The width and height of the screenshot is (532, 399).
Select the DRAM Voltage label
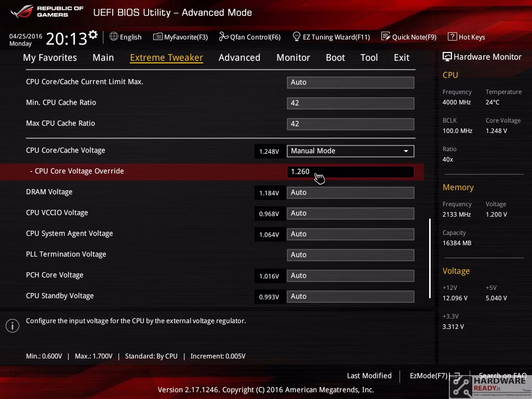pos(49,192)
